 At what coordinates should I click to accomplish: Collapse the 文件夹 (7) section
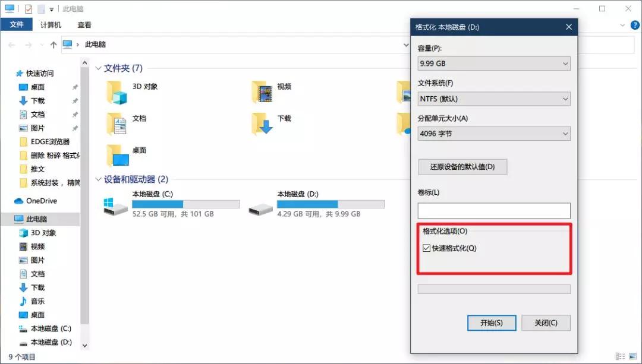(x=97, y=68)
